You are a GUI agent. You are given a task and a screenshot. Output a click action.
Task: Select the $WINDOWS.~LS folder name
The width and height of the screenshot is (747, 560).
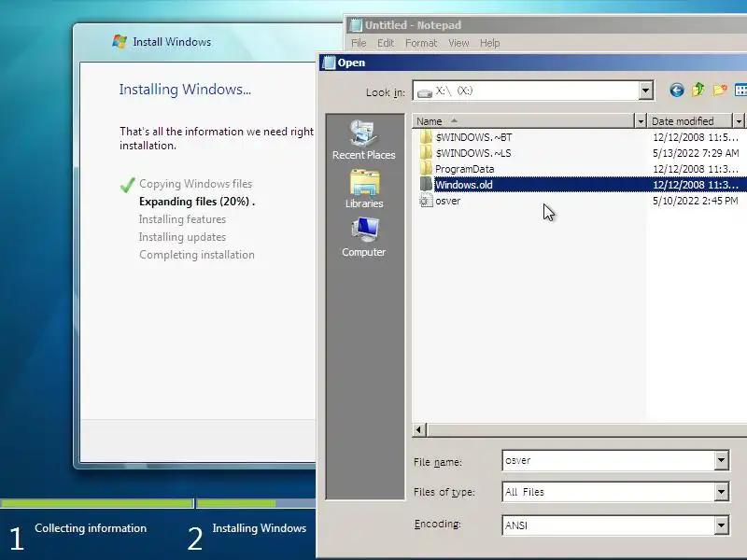coord(473,153)
